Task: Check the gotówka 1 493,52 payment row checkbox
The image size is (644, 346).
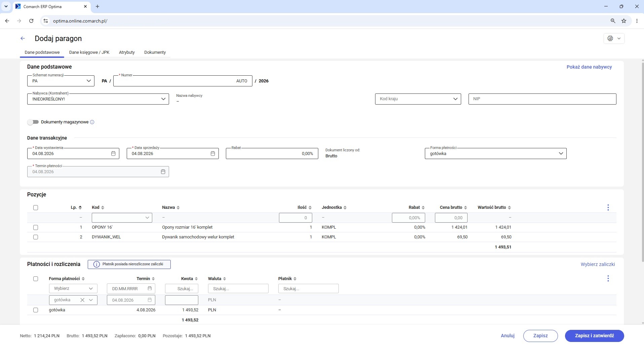Action: pyautogui.click(x=36, y=310)
